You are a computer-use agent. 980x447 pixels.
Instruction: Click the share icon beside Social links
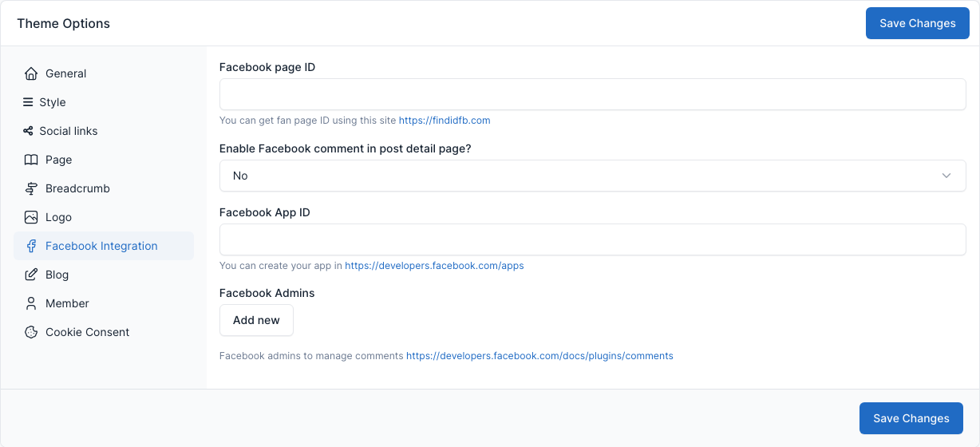(x=28, y=131)
